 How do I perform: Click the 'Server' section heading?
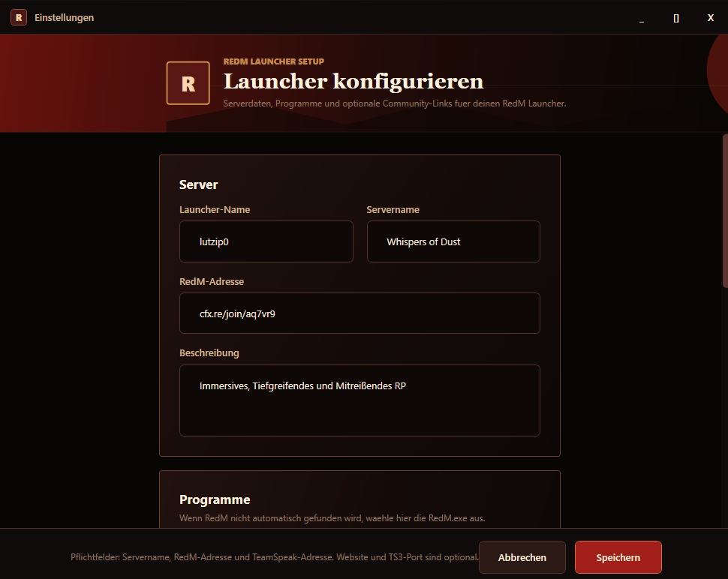click(x=198, y=184)
